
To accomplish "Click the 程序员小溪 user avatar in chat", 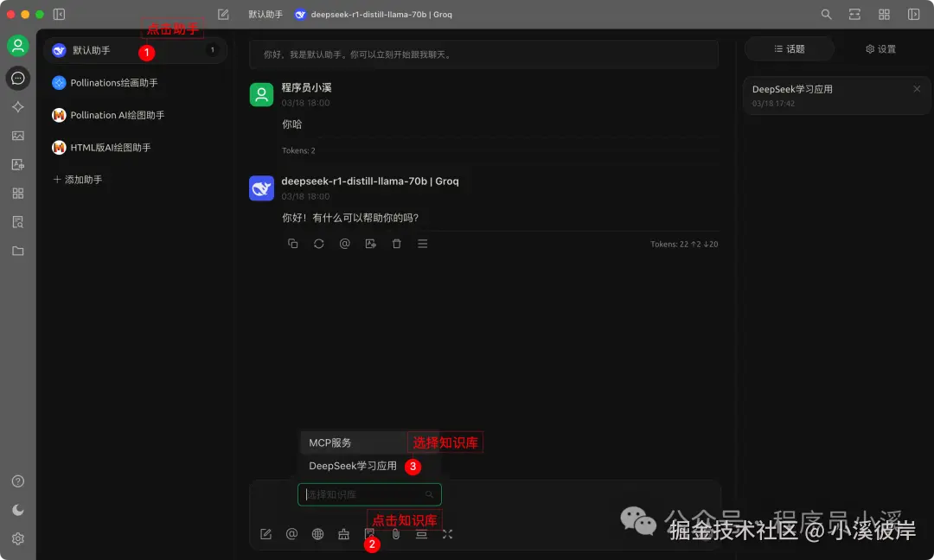I will [261, 94].
